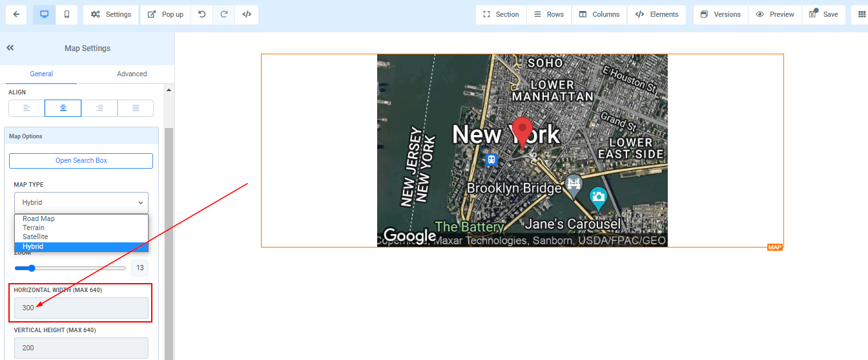
Task: Click the Brooklyn Bridge landmark marker
Action: coord(573,185)
